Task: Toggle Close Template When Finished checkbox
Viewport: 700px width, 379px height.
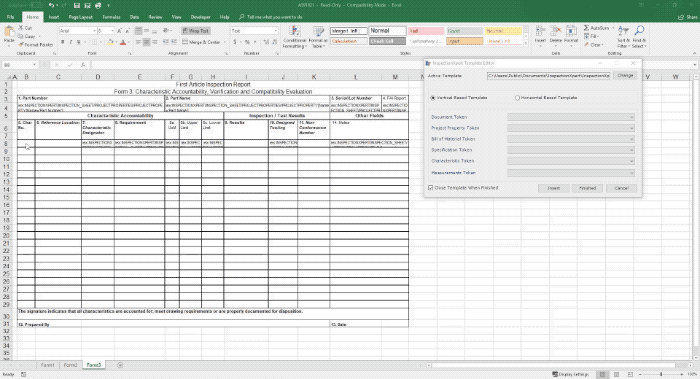Action: (x=431, y=188)
